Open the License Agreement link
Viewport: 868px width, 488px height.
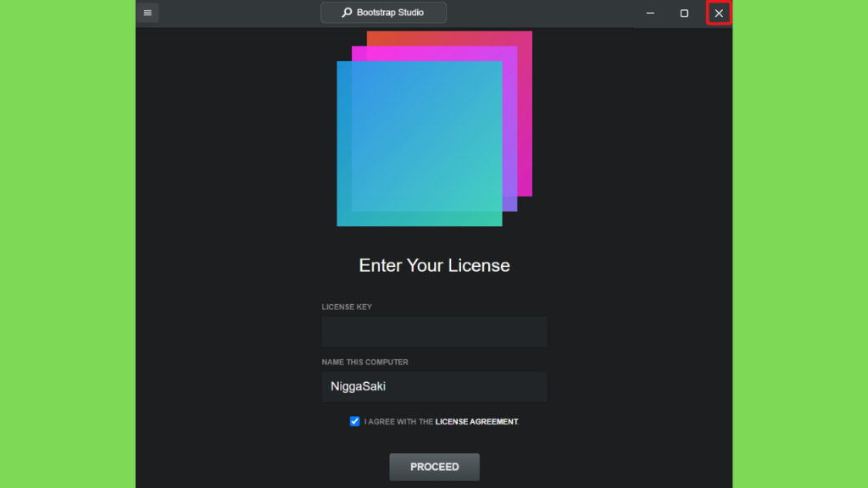[x=476, y=422]
